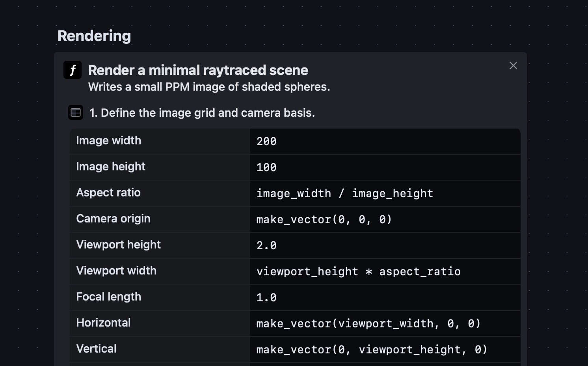588x366 pixels.
Task: Click the Focal length value 1.0
Action: tap(266, 297)
